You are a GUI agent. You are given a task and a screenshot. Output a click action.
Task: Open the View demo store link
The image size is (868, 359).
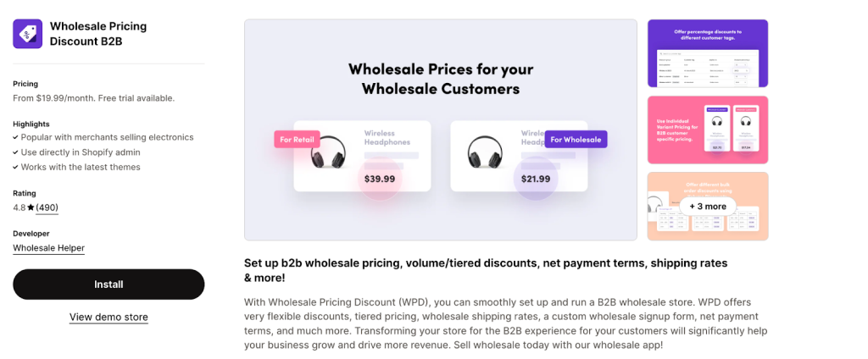point(108,318)
